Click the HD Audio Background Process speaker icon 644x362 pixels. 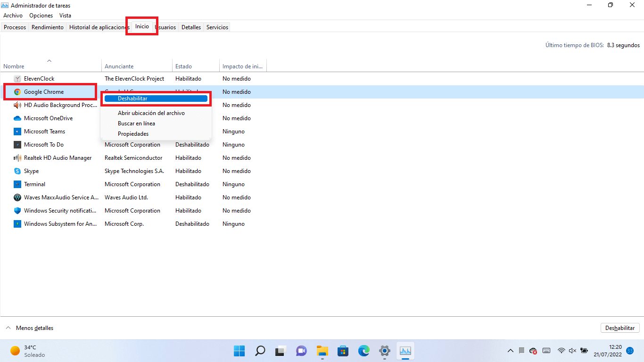point(17,105)
